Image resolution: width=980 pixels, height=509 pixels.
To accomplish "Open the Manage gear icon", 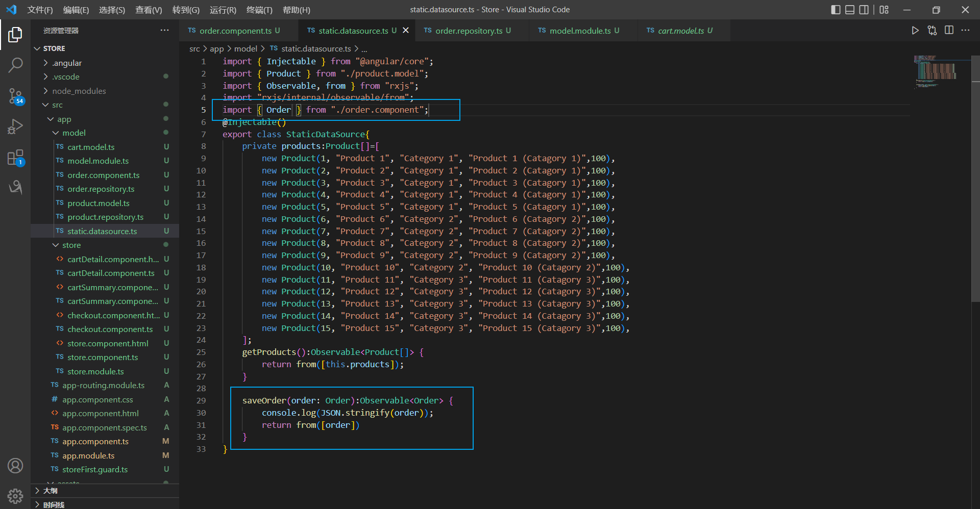I will pos(15,496).
